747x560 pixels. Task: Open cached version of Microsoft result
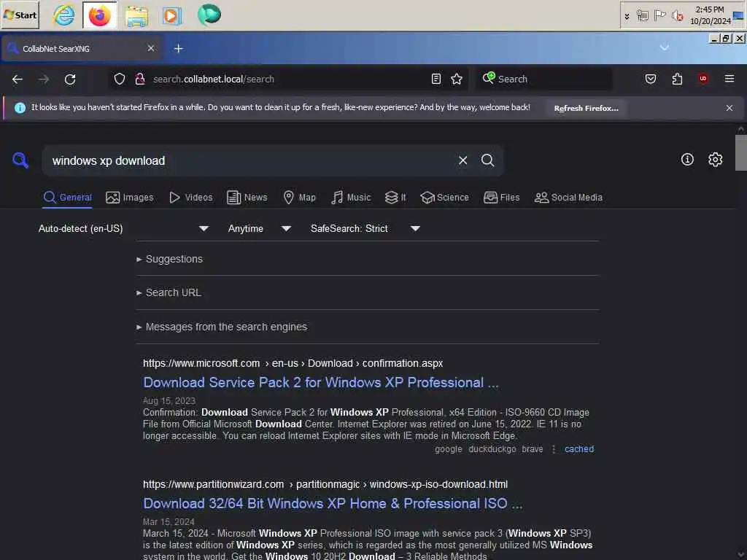pyautogui.click(x=578, y=449)
